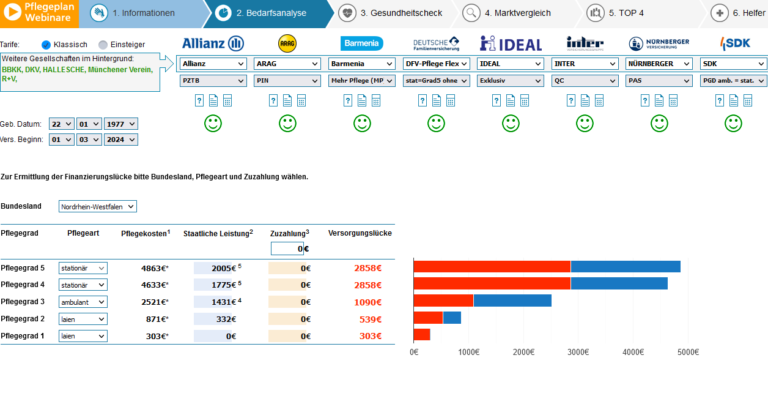The width and height of the screenshot is (768, 407).
Task: Open Pflegeart dropdown for Pflegegrad 3
Action: pos(81,301)
